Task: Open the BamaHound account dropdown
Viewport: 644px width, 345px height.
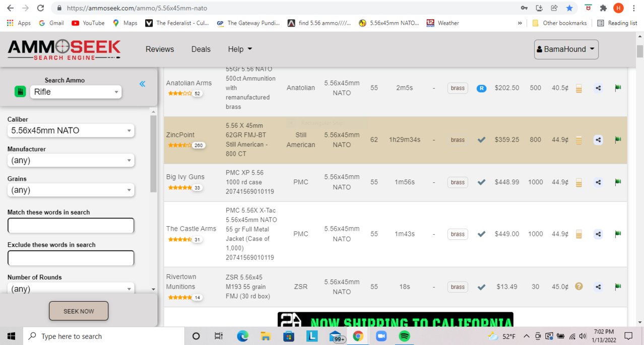Action: click(566, 49)
